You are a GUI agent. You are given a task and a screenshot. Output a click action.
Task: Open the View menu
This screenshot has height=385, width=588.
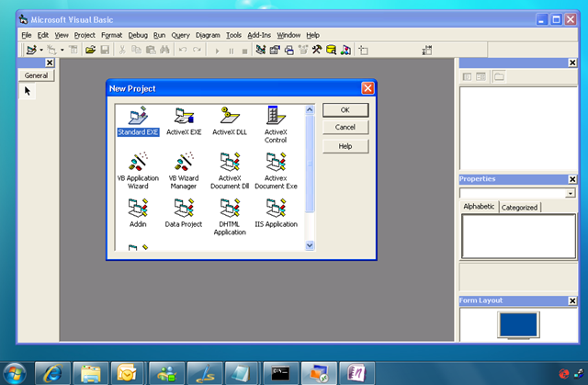tap(62, 35)
